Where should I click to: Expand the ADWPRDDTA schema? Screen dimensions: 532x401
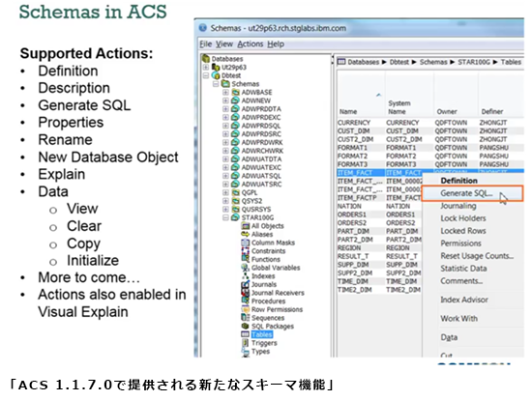pos(225,109)
